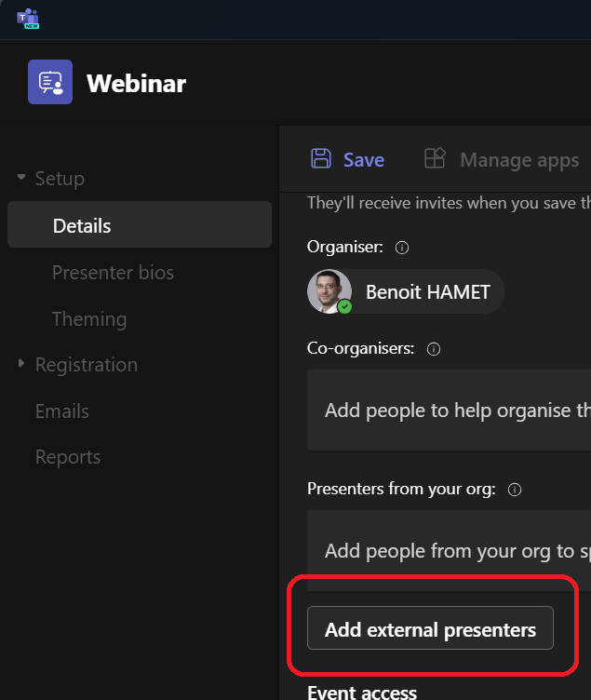This screenshot has width=591, height=700.
Task: Open the Presenters from your org info icon
Action: [515, 490]
